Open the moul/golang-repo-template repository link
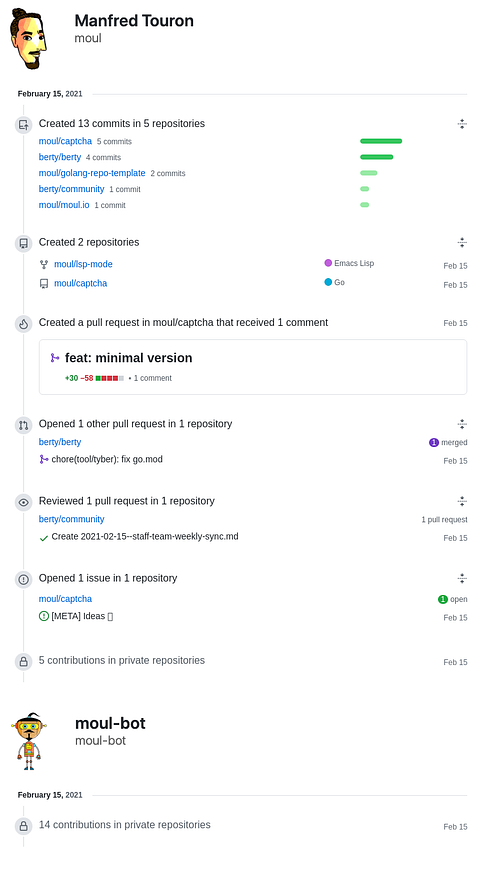This screenshot has width=480, height=875. pos(92,173)
